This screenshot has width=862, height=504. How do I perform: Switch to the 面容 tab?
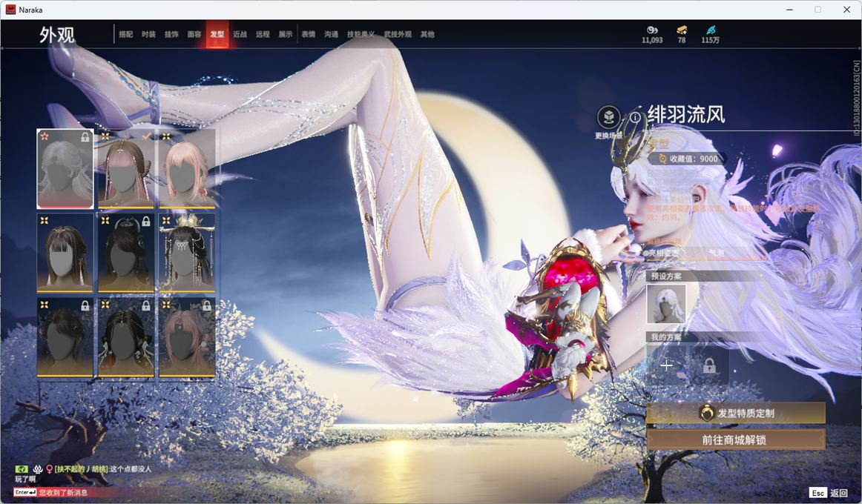pos(194,34)
